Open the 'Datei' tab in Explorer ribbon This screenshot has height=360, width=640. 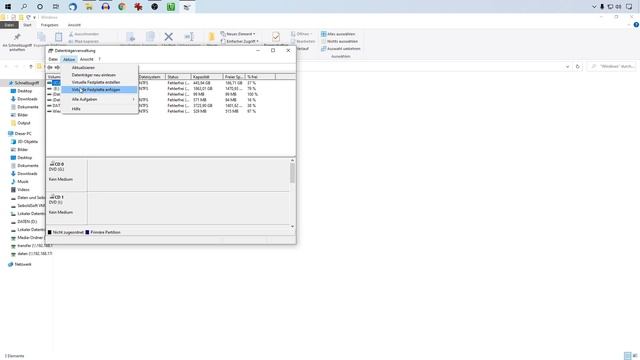point(9,25)
